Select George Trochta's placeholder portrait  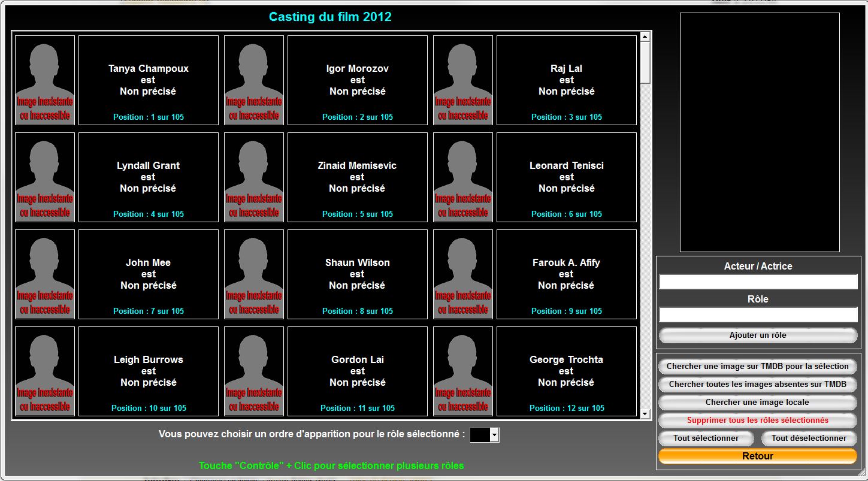(x=463, y=371)
